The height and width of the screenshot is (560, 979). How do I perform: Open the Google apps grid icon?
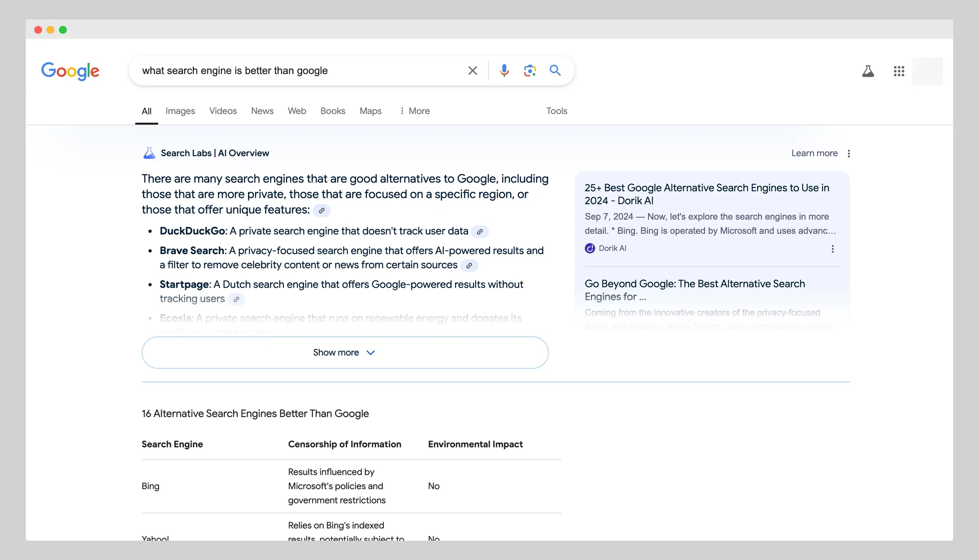click(899, 71)
